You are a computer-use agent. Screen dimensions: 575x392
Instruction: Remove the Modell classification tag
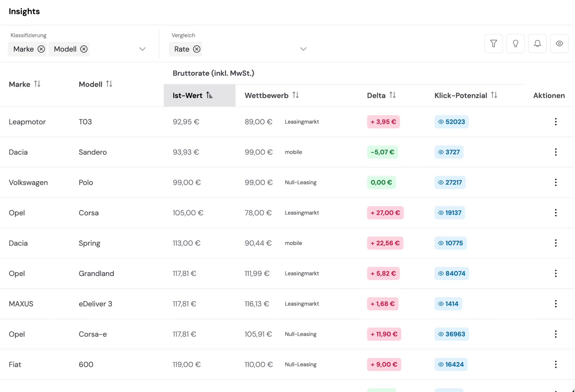pos(84,49)
